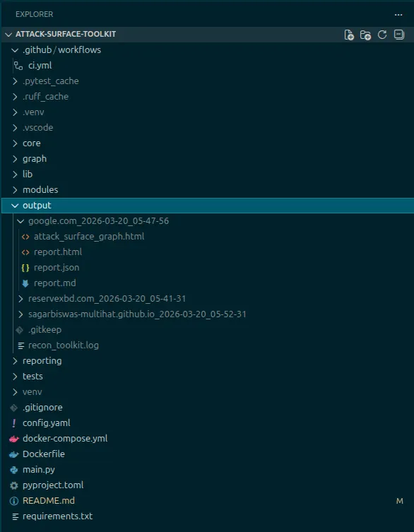Open the ci.yml file
Image resolution: width=414 pixels, height=532 pixels.
coord(40,66)
